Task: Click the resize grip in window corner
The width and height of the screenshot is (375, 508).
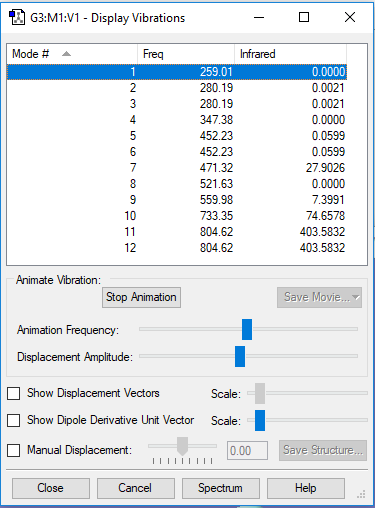Action: (361, 494)
